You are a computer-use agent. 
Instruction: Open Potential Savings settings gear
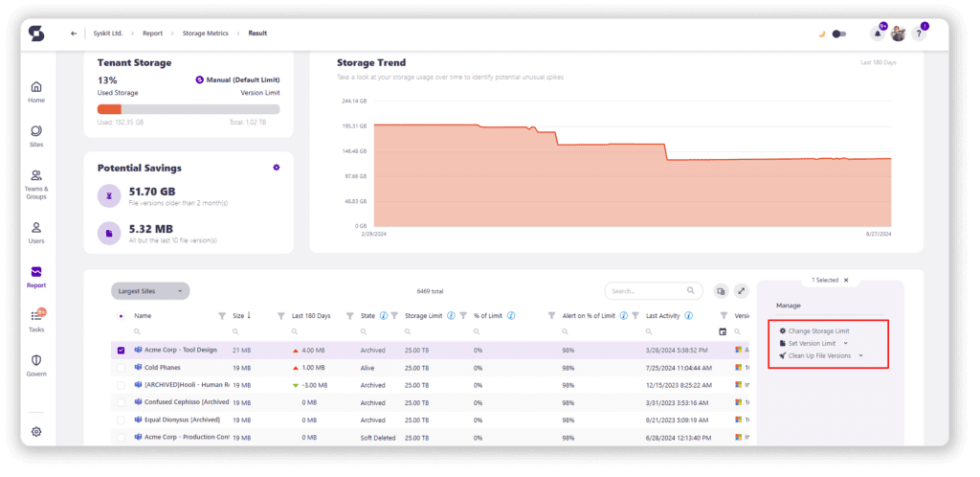(277, 168)
